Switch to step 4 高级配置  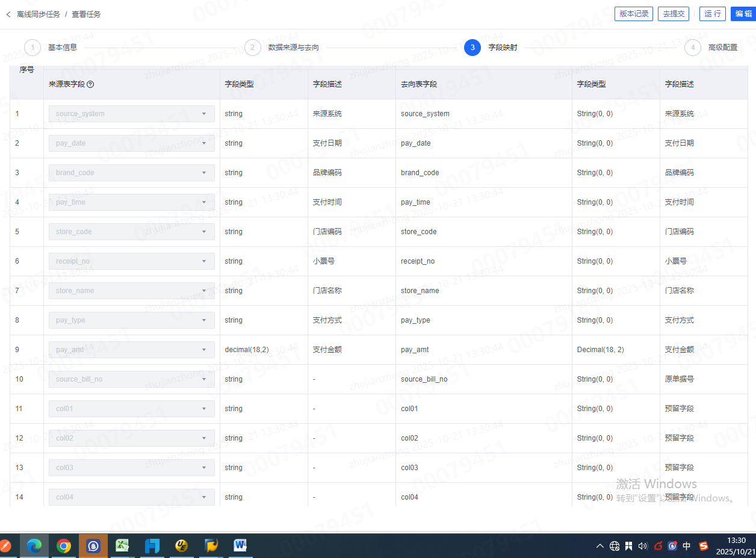693,48
